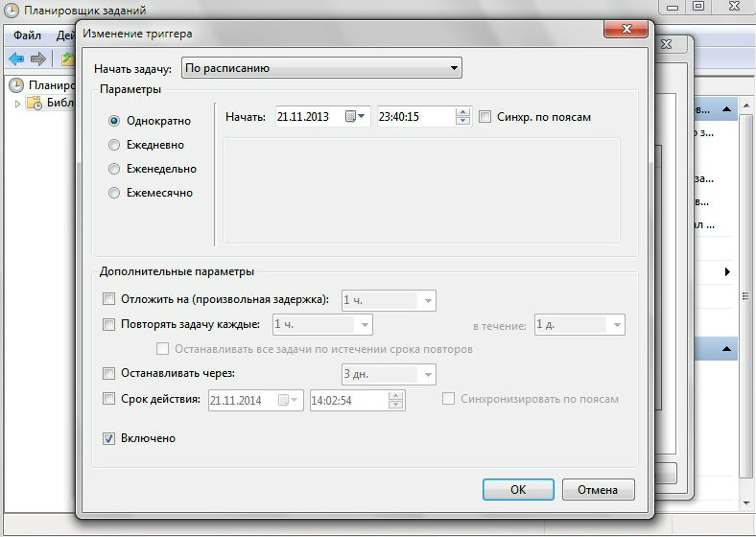Click the start time field 23:40:15
The width and height of the screenshot is (756, 537).
click(x=414, y=117)
